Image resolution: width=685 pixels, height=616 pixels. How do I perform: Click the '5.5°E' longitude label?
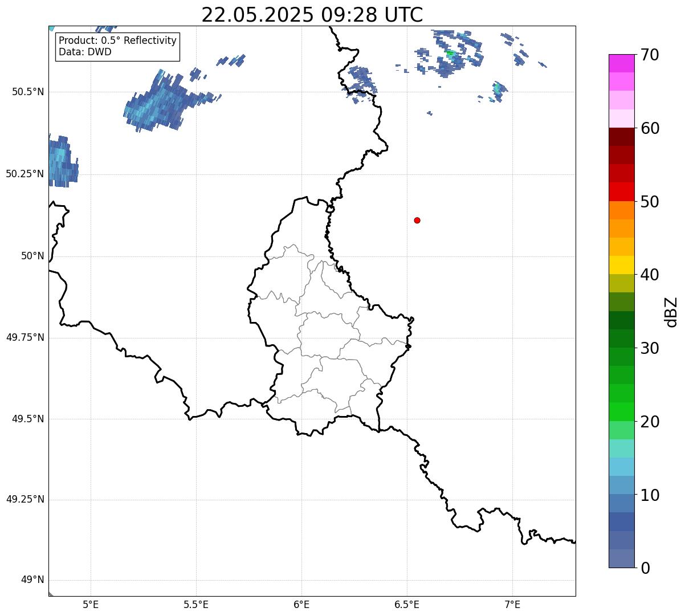pyautogui.click(x=196, y=605)
